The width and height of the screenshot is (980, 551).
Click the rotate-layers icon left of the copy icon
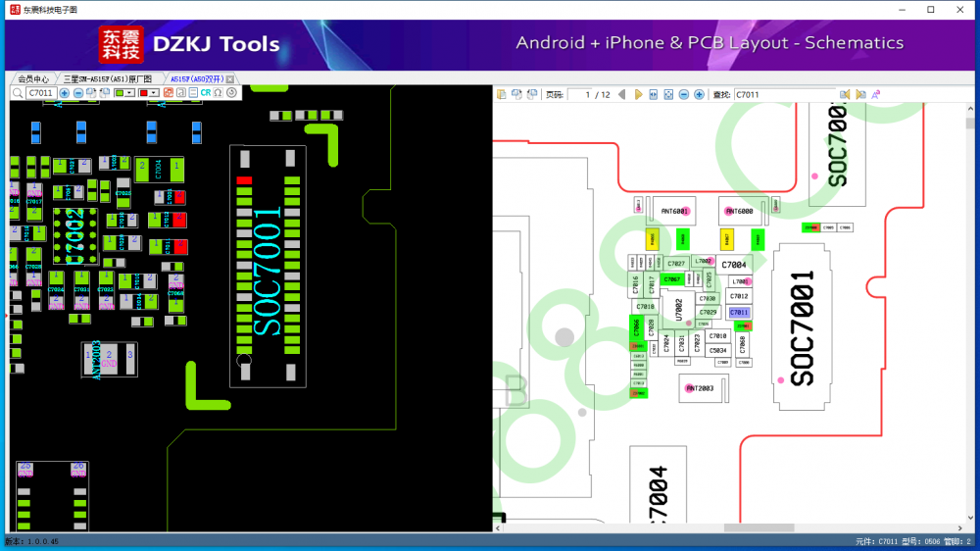coord(91,93)
